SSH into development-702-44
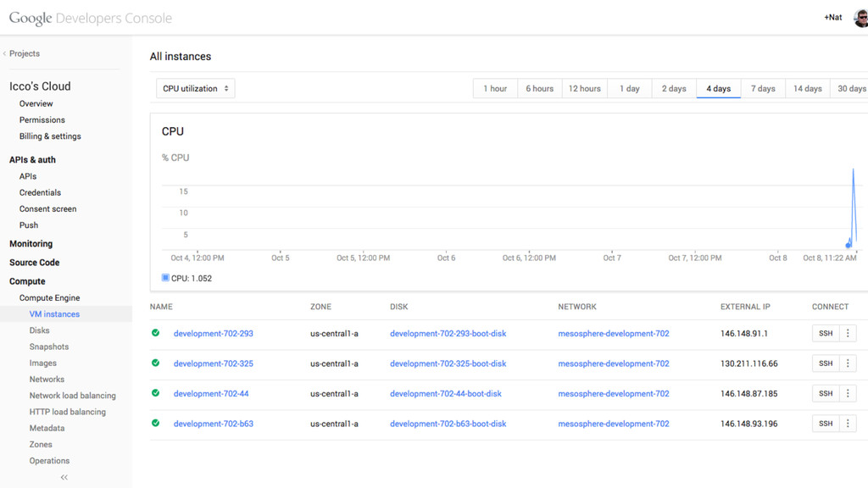868x488 pixels. (826, 393)
